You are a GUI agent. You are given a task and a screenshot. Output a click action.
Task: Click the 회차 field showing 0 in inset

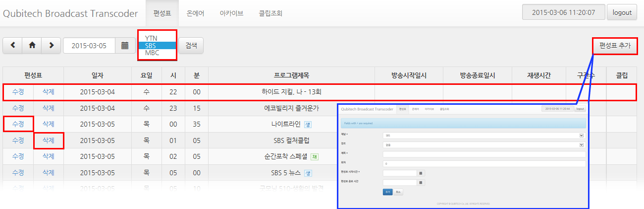click(484, 164)
